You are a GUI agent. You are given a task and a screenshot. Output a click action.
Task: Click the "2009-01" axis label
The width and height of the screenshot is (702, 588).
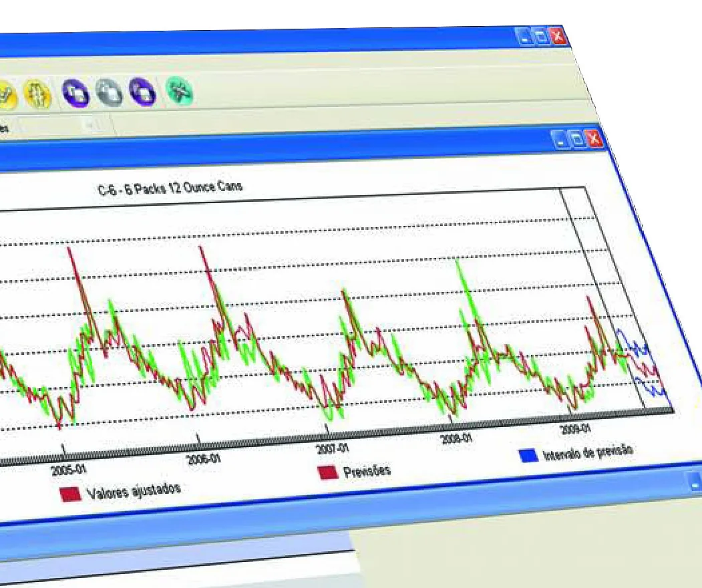(x=576, y=428)
